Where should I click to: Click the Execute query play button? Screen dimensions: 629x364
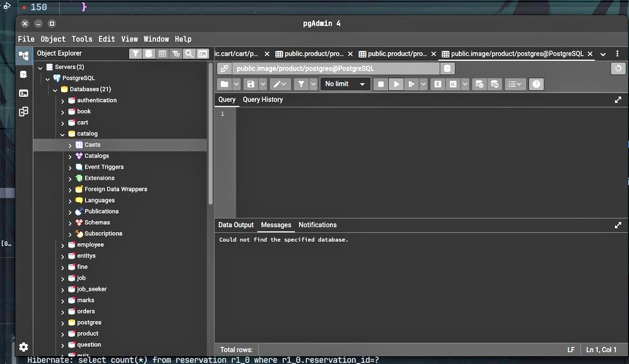(396, 84)
